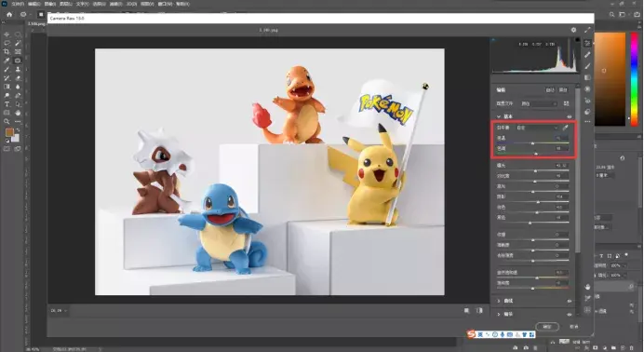
Task: Click the 色调 value field
Action: 561,148
